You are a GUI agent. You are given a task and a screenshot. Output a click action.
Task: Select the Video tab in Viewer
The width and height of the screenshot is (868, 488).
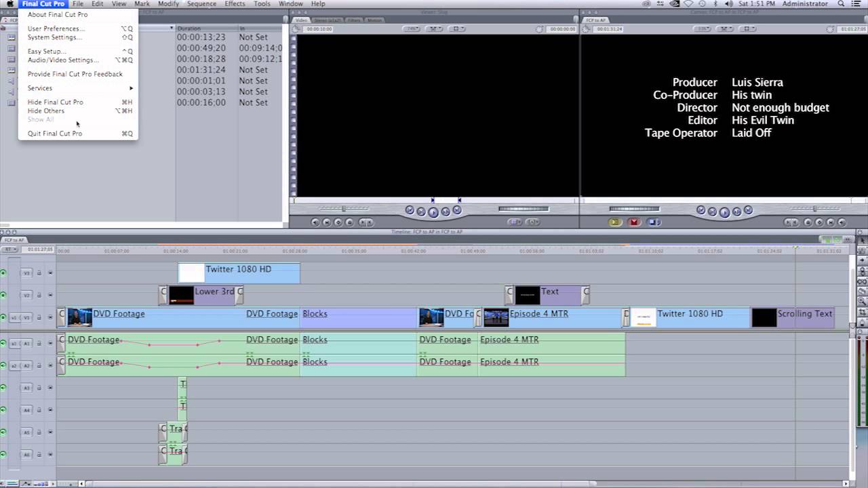[301, 20]
